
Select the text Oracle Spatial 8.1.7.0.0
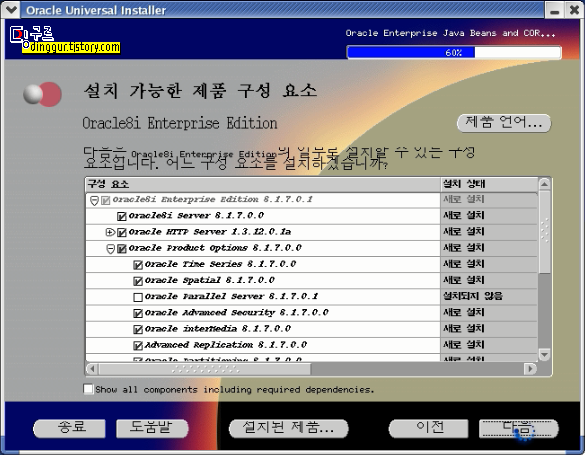[x=210, y=280]
